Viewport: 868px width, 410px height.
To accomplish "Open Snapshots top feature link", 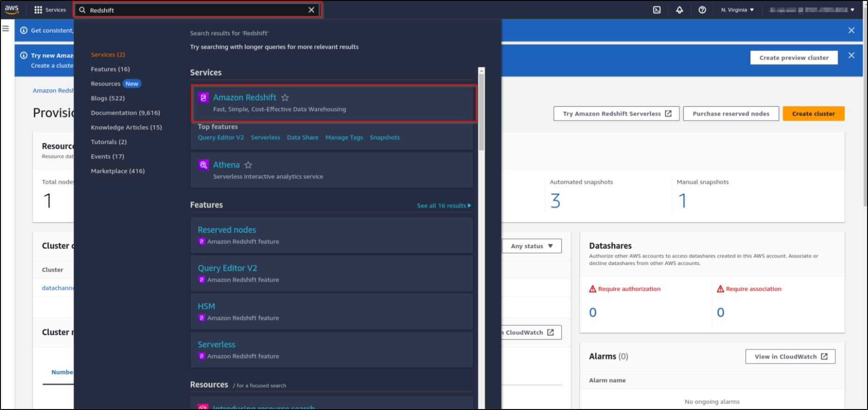I will 385,137.
